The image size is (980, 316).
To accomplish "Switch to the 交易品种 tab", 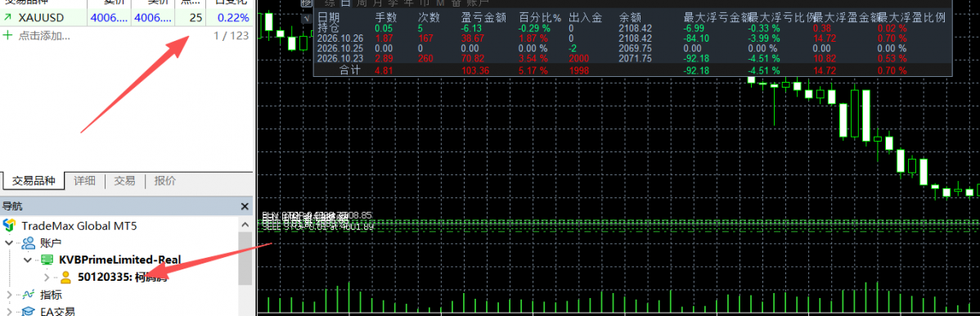I will point(34,181).
